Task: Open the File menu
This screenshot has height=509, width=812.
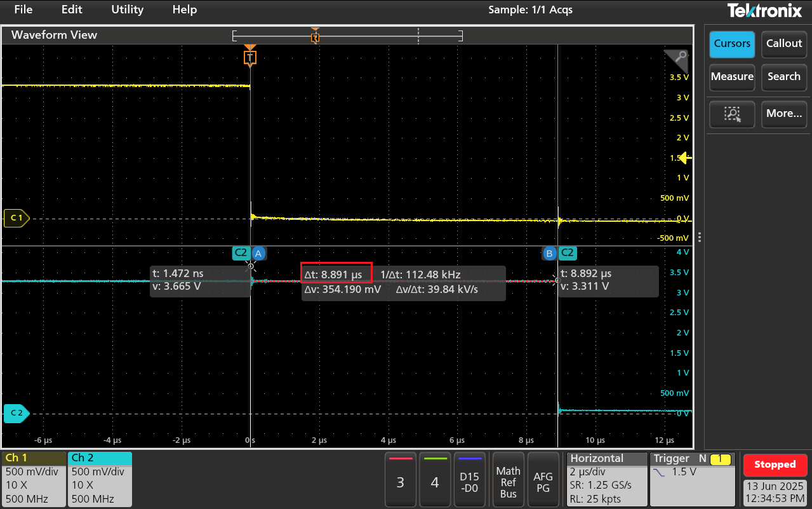Action: [x=23, y=10]
